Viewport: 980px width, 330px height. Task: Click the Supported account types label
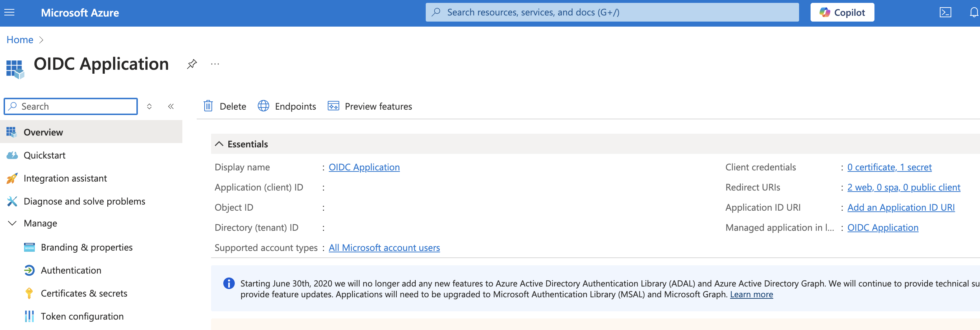(x=266, y=248)
